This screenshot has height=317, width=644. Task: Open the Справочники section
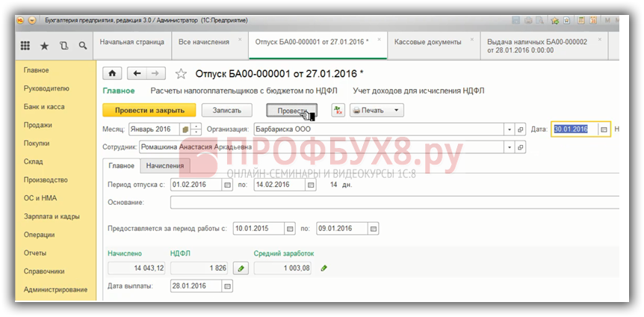[43, 271]
